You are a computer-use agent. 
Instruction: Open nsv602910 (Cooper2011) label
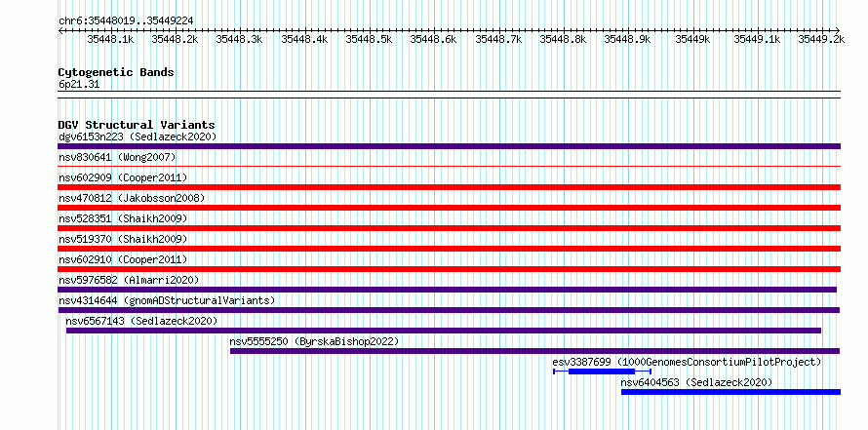(123, 259)
